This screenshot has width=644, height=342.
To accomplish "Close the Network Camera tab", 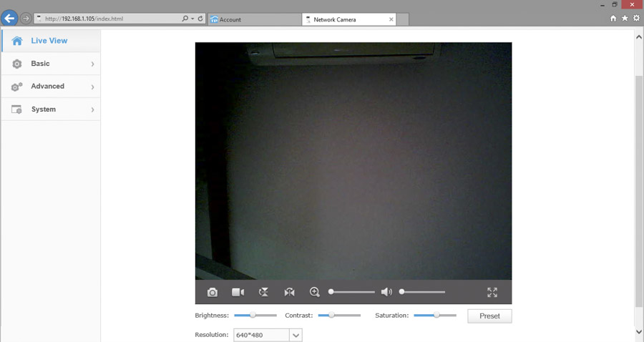I will coord(391,19).
